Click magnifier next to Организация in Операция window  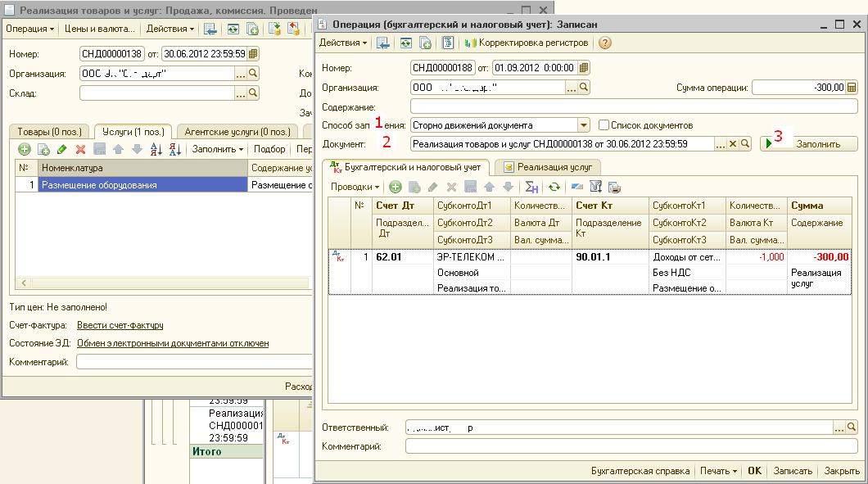click(584, 87)
